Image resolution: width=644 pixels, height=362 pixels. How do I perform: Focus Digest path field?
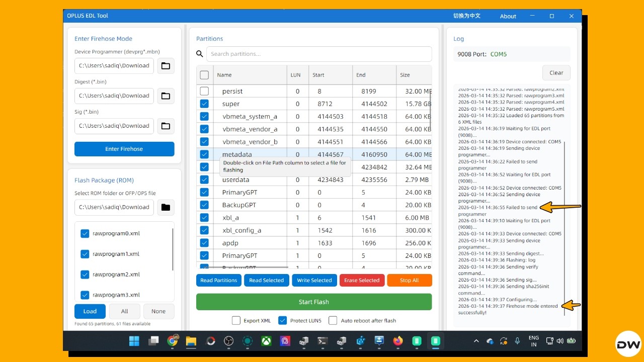[x=114, y=96]
